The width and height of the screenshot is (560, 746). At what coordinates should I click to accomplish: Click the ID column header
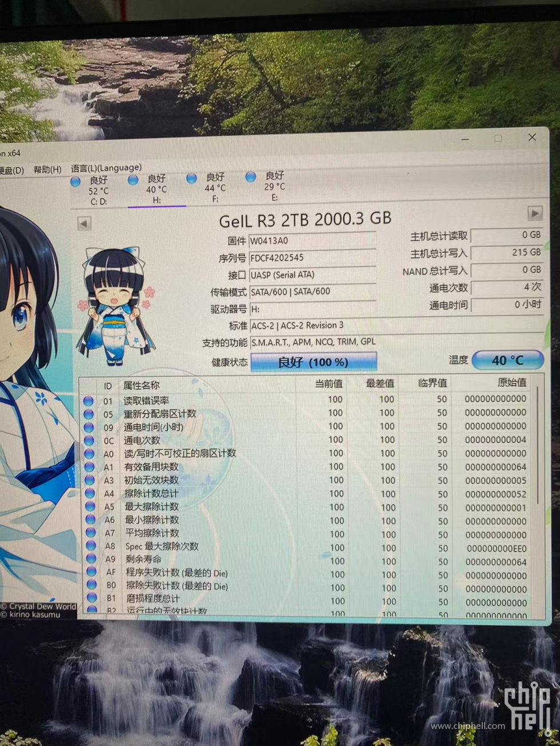108,386
